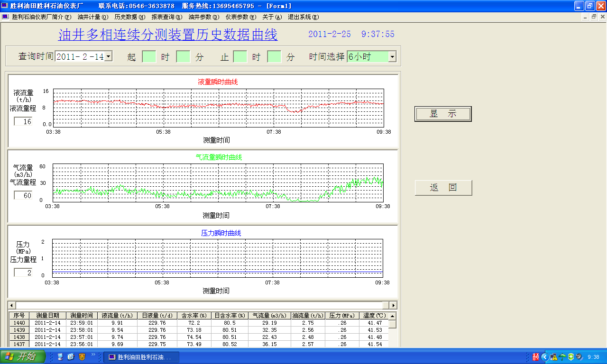Click the 温度(℃) column header
Screen dimensions: 607x364
point(373,316)
